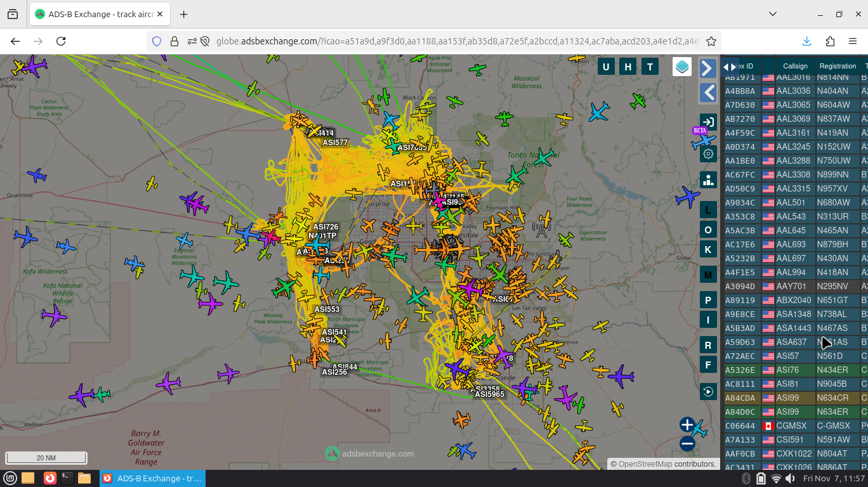Viewport: 868px width, 487px height.
Task: Click callsign ABX2040 in the table
Action: [x=794, y=300]
